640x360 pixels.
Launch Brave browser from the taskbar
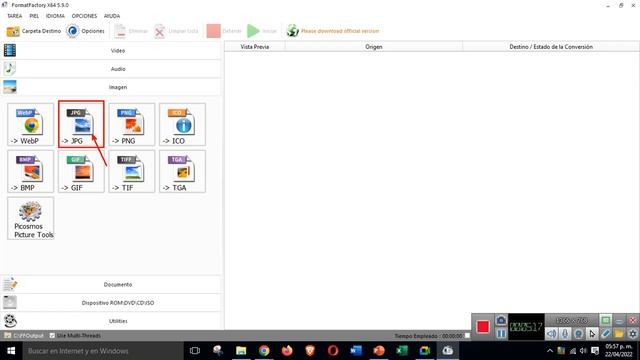(x=310, y=351)
